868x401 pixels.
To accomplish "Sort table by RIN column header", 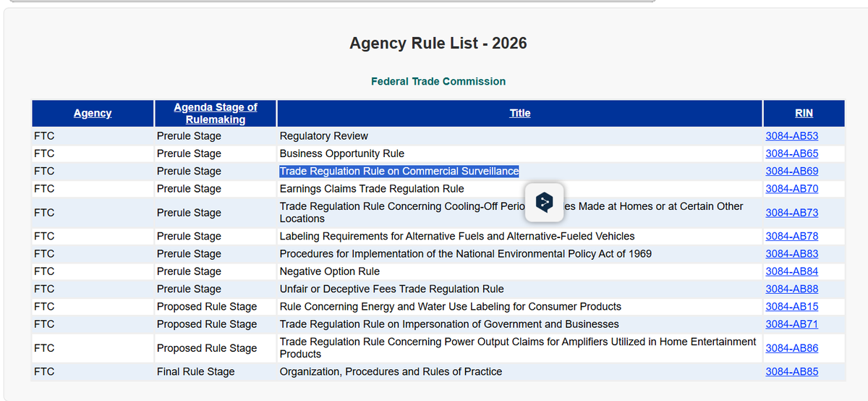I will click(x=804, y=113).
